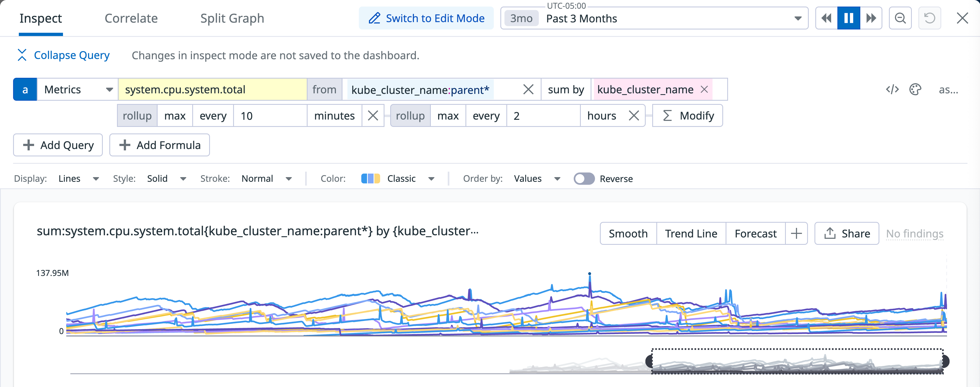Viewport: 980px width, 387px height.
Task: Toggle Reverse ordering of values
Action: click(x=584, y=178)
